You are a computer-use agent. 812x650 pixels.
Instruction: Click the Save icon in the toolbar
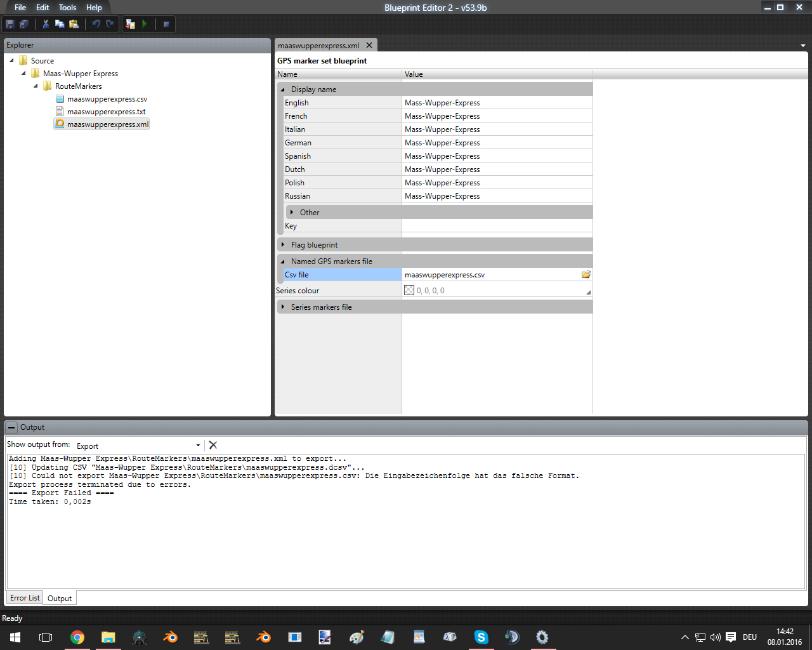[10, 24]
